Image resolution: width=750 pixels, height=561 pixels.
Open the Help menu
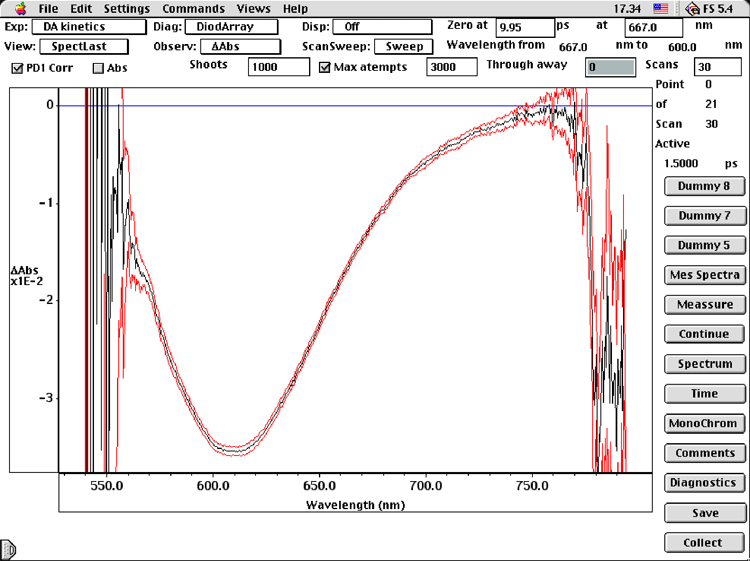point(295,9)
